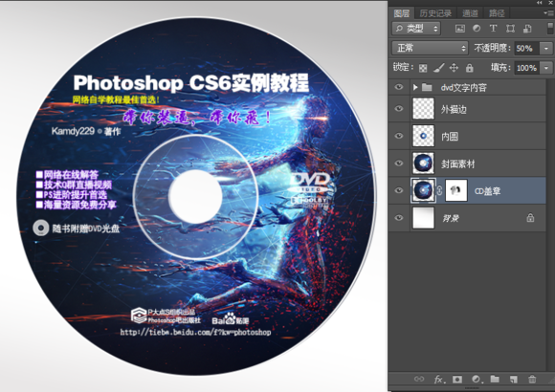555x392 pixels.
Task: Hide the 背景 layer via its eye
Action: click(399, 218)
